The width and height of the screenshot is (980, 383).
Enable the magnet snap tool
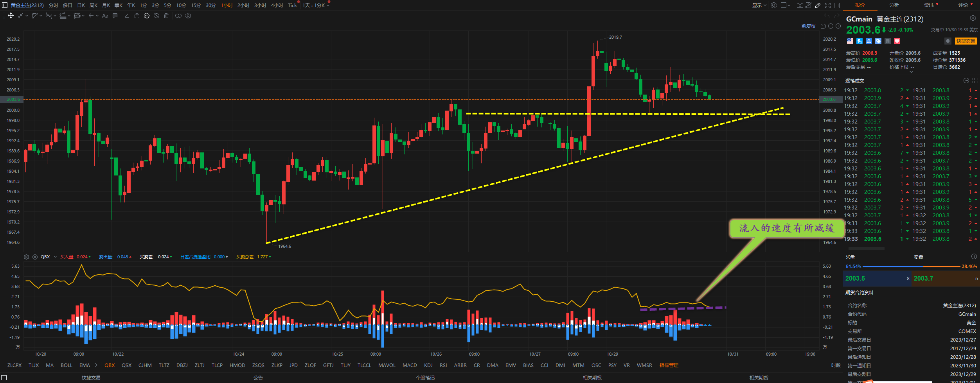pos(137,16)
